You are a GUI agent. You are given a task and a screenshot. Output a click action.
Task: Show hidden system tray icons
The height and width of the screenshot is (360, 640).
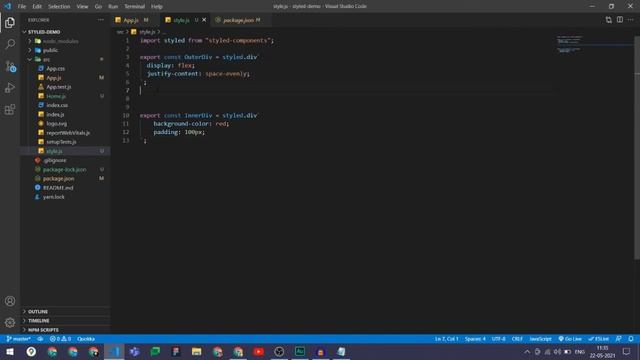[x=527, y=352]
